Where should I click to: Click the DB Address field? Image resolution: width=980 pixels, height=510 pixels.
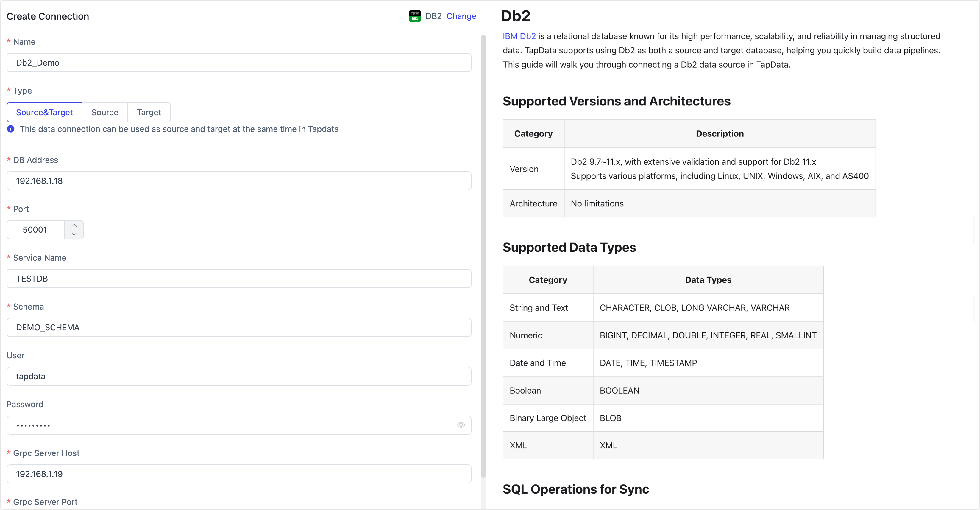tap(239, 181)
